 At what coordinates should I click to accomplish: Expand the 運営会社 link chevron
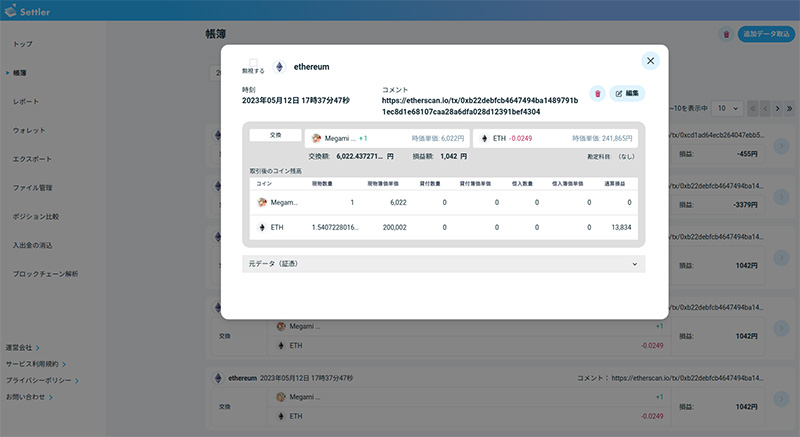pos(38,348)
